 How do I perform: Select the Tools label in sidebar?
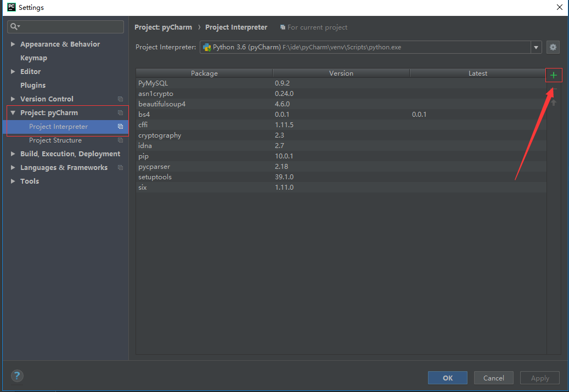30,181
